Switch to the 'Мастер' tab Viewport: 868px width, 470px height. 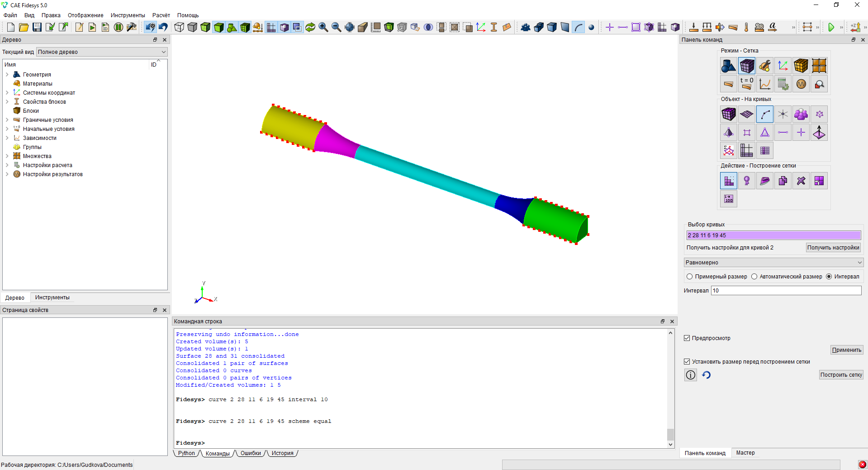(x=745, y=453)
